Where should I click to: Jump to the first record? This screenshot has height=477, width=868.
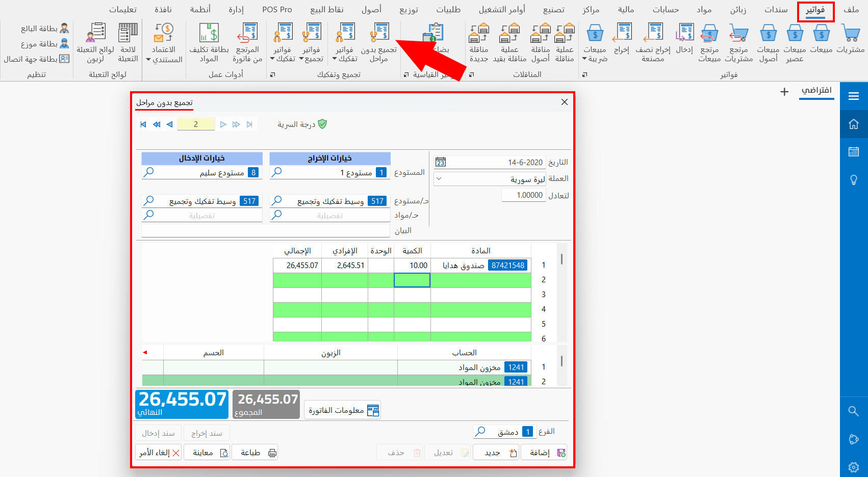(x=143, y=124)
